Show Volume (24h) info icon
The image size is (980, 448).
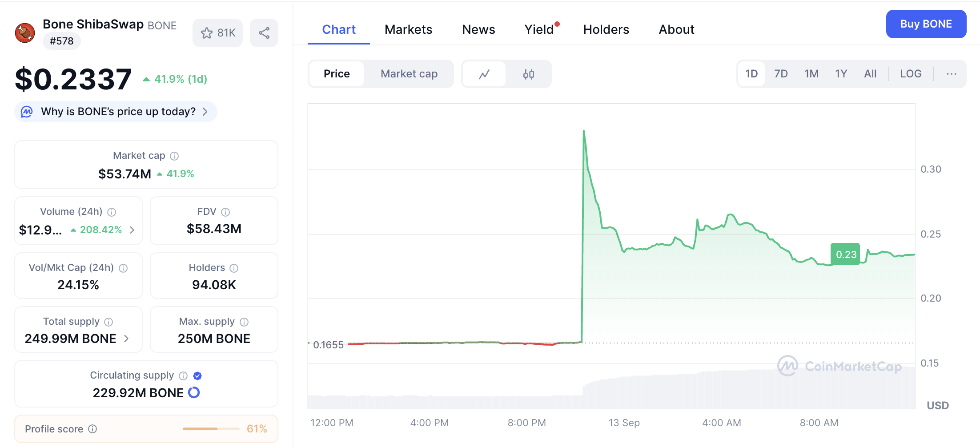pyautogui.click(x=112, y=212)
